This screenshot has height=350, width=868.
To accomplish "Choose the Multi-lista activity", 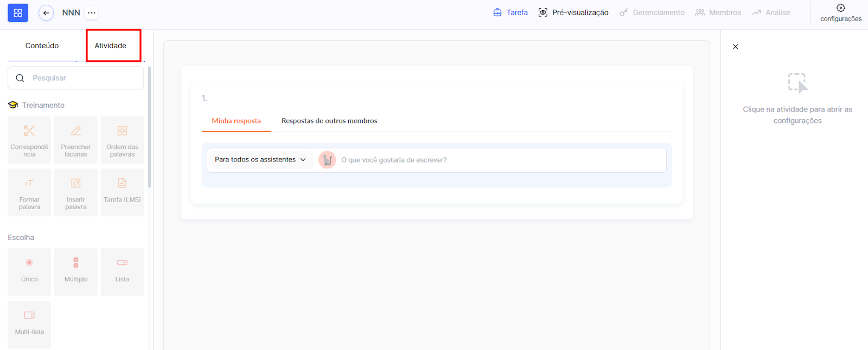I will pyautogui.click(x=29, y=324).
